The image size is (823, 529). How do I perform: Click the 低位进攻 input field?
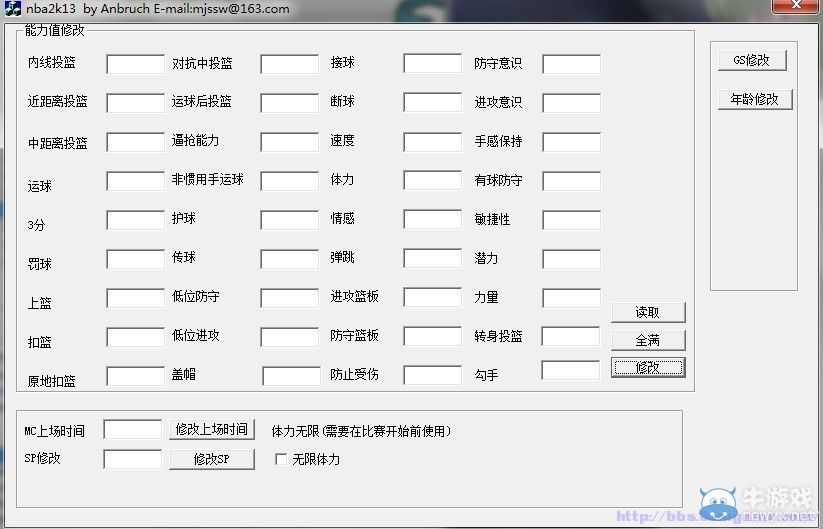tap(289, 337)
